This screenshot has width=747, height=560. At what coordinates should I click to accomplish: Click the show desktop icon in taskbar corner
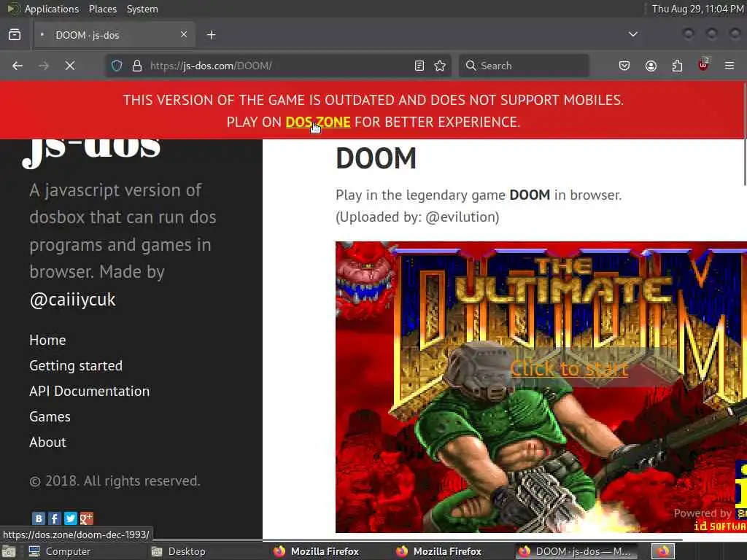[x=9, y=552]
